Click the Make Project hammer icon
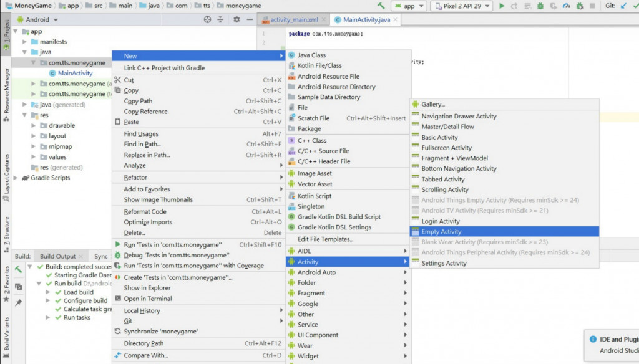This screenshot has width=639, height=364. coord(381,6)
